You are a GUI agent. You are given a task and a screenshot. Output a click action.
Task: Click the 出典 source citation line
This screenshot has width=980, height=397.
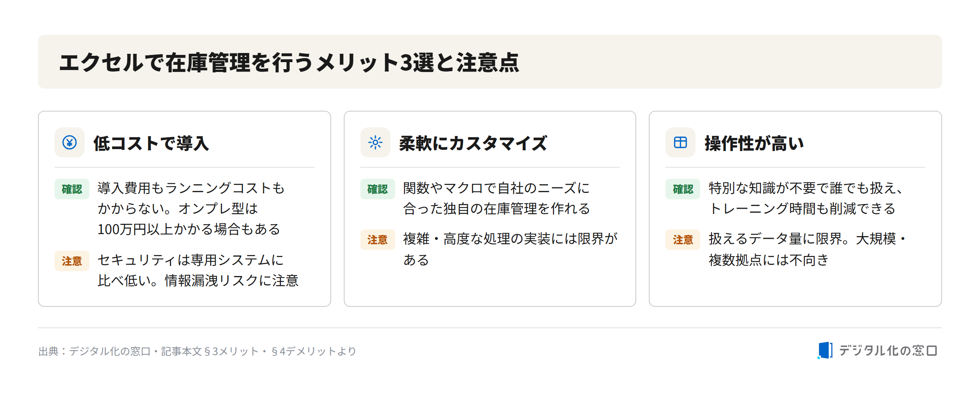click(x=197, y=351)
